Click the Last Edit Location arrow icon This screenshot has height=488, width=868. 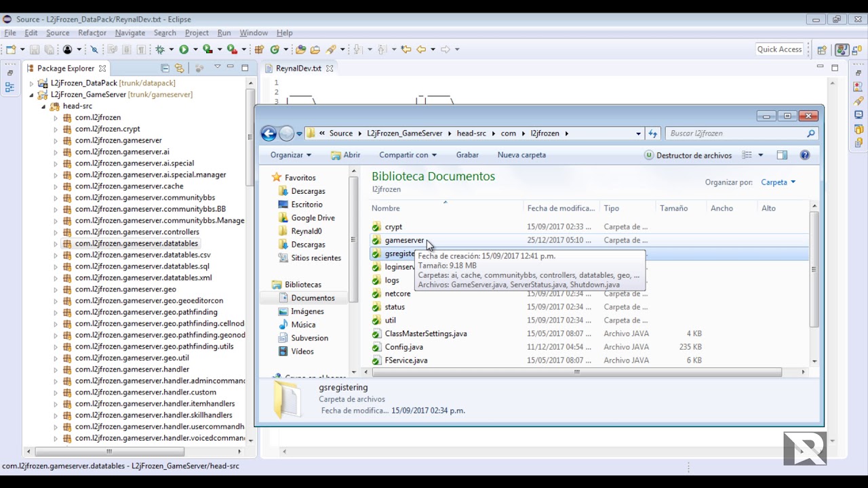pos(406,49)
